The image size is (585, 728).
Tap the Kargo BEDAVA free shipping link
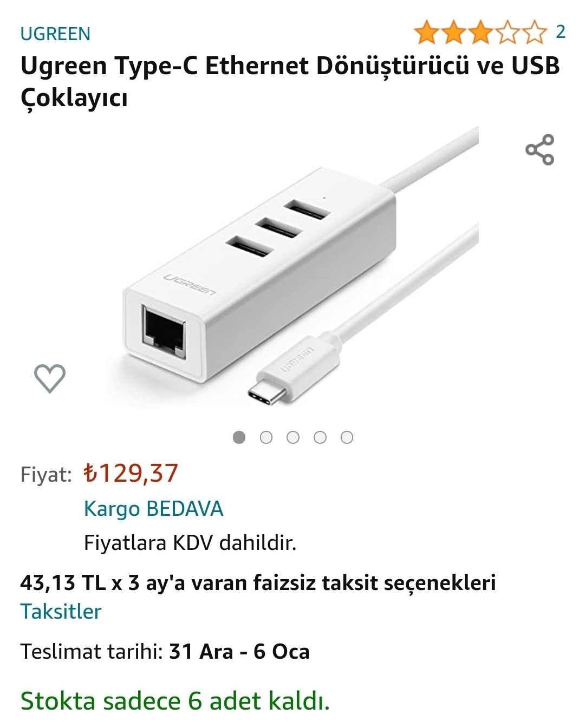click(153, 509)
